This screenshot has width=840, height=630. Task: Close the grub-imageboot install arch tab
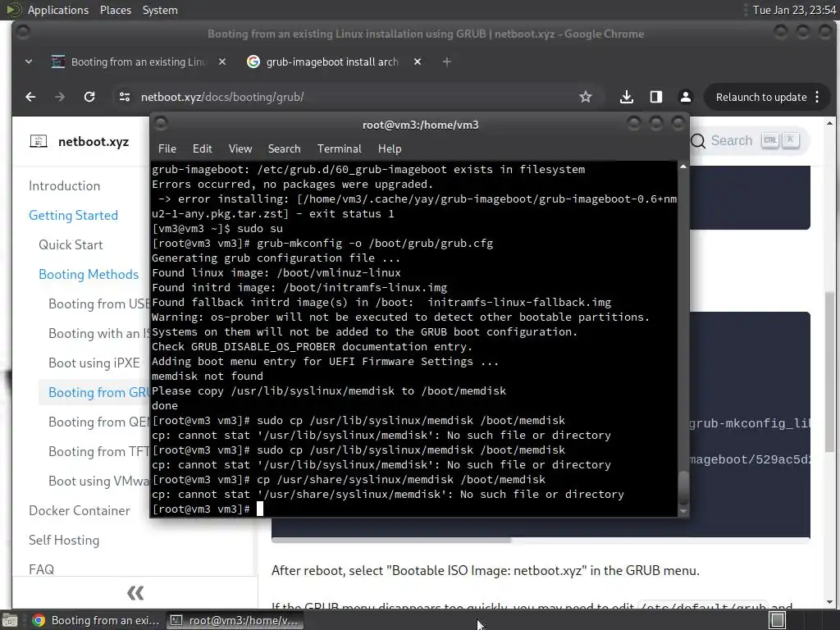(418, 62)
